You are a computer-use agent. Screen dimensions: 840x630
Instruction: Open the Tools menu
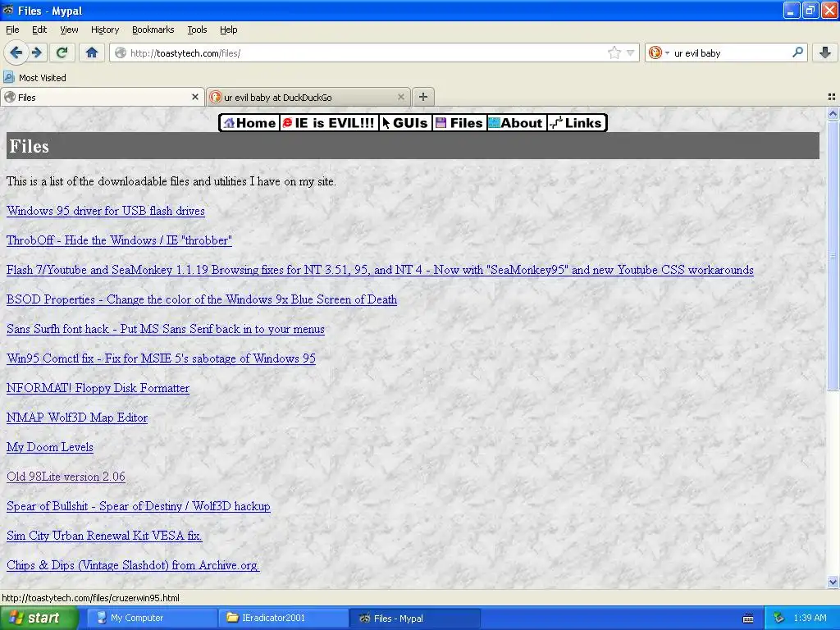[x=197, y=30]
